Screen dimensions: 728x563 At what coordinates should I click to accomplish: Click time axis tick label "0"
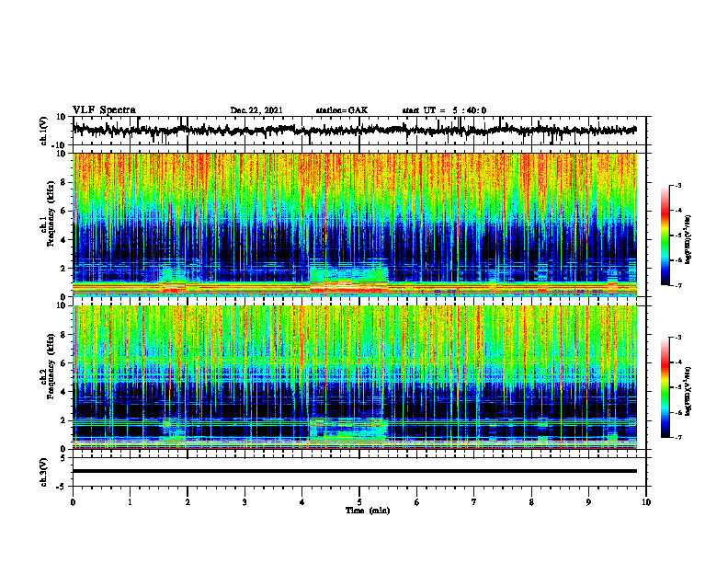pos(73,502)
